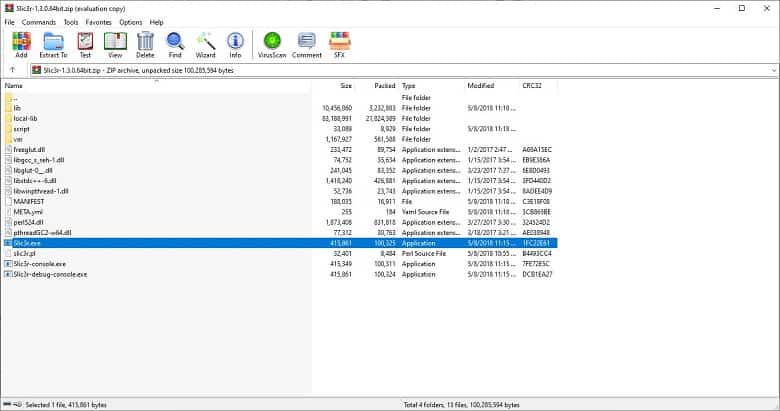
Task: Click 'Perl Source File' type cell
Action: (x=424, y=253)
